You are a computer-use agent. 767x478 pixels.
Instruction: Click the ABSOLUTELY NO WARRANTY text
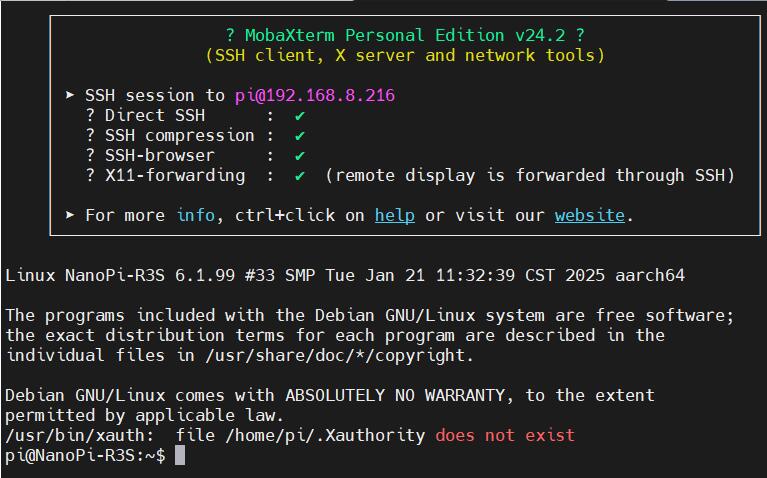[395, 395]
